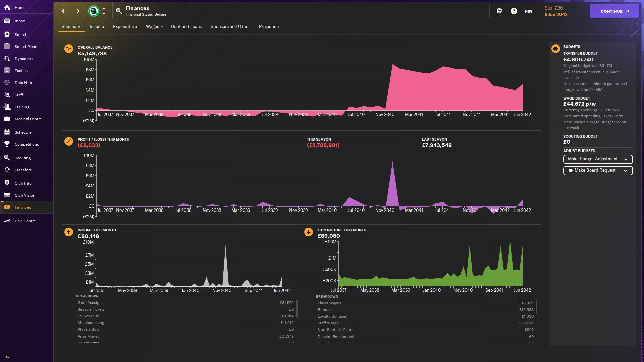Screen dimensions: 644x362
Task: Click the help question mark icon
Action: point(514,11)
